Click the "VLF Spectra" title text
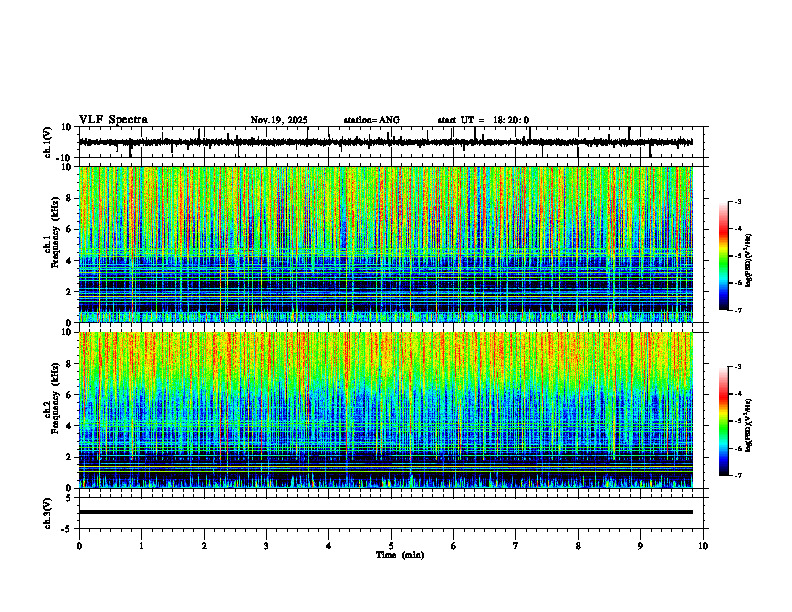Viewport: 792px width, 612px height. point(113,120)
